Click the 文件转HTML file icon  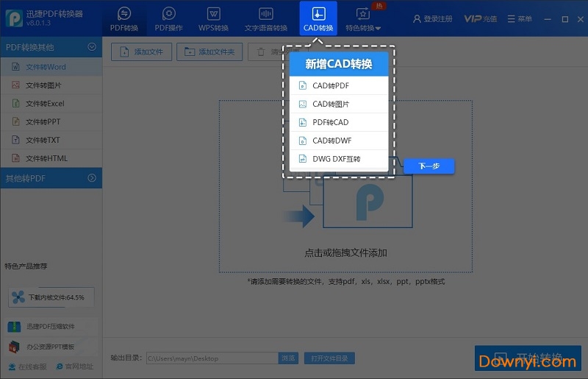pyautogui.click(x=15, y=158)
